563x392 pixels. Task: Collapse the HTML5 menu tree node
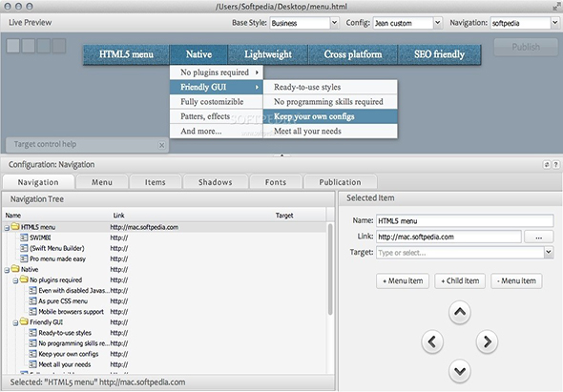7,228
